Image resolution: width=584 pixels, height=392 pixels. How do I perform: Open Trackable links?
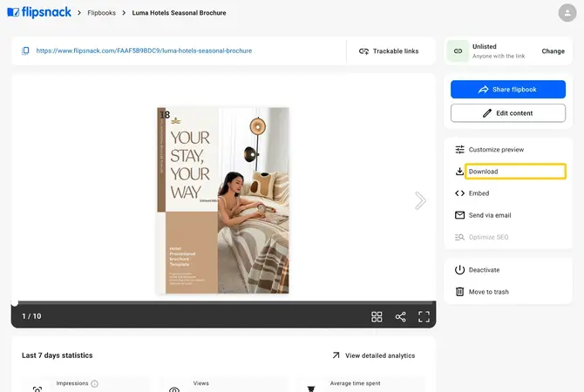coord(389,51)
